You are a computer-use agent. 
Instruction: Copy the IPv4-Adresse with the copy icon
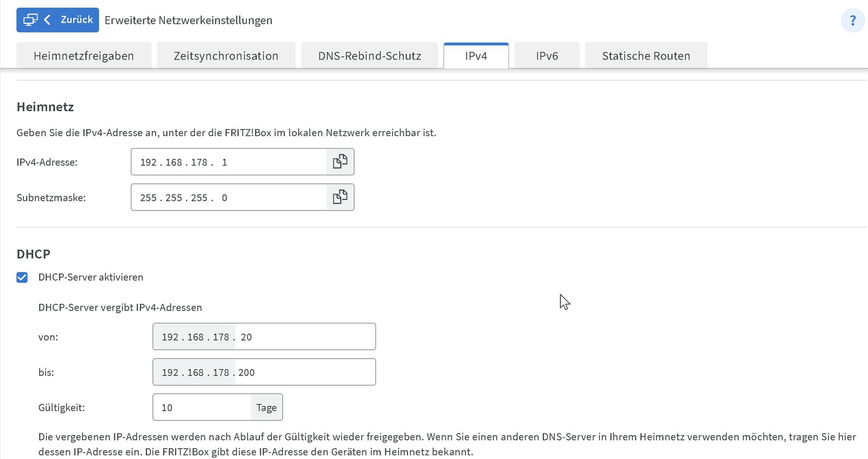[x=340, y=162]
